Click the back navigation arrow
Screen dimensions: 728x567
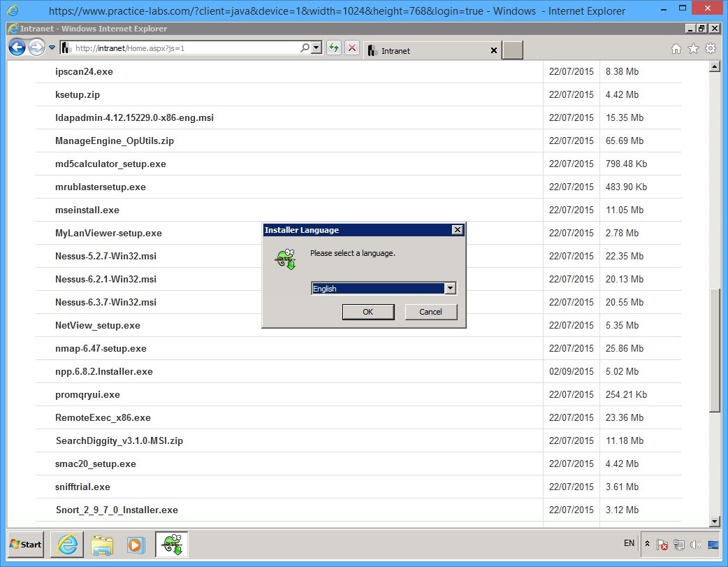(17, 47)
